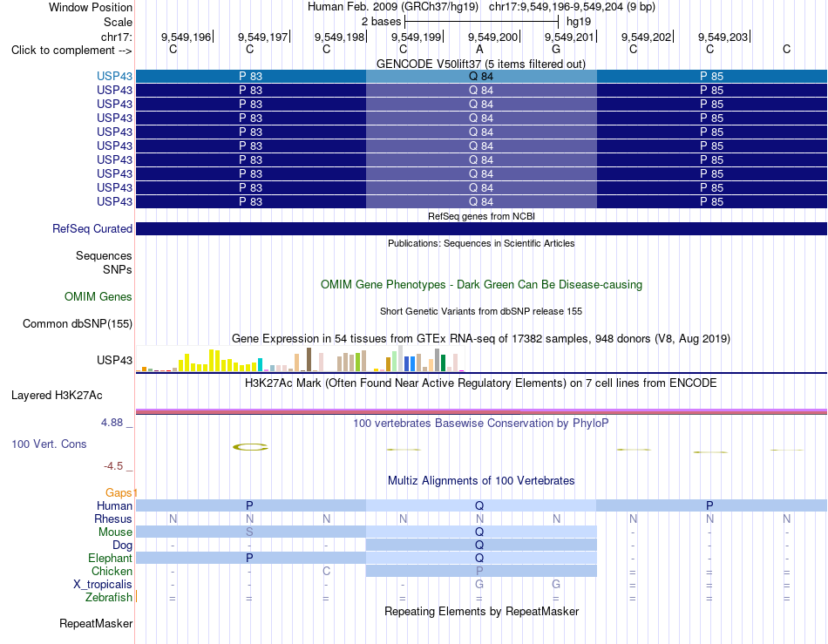This screenshot has height=644, width=828.
Task: Click the Elephant species label
Action: 110,558
